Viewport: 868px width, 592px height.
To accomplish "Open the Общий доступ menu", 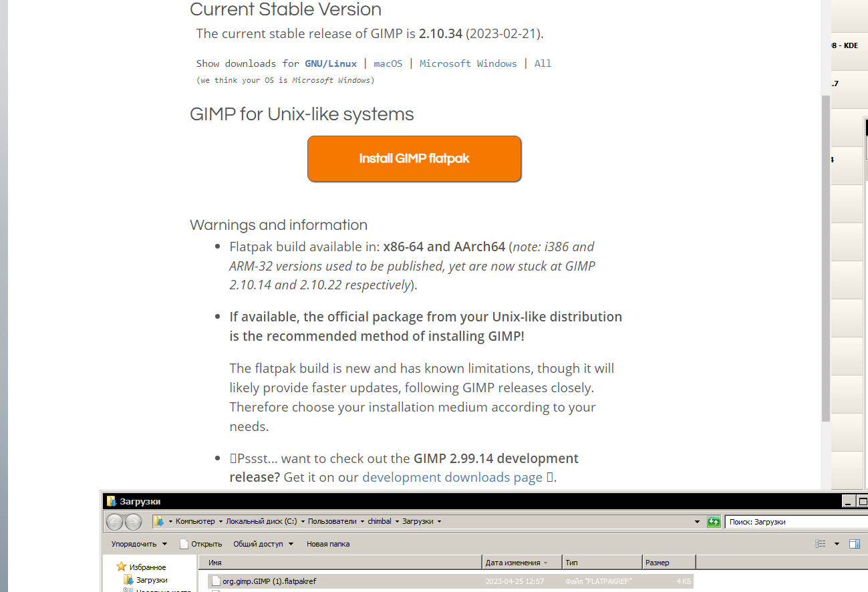I will coord(263,544).
